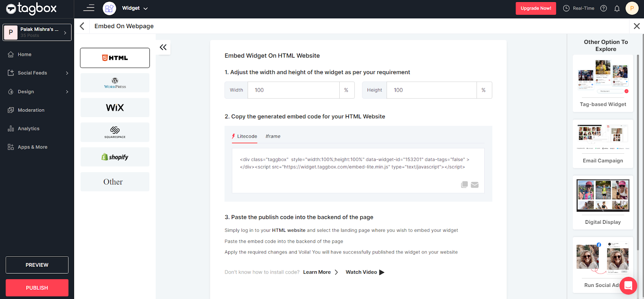Click the Moderation sidebar icon
This screenshot has width=644, height=299.
pos(11,110)
